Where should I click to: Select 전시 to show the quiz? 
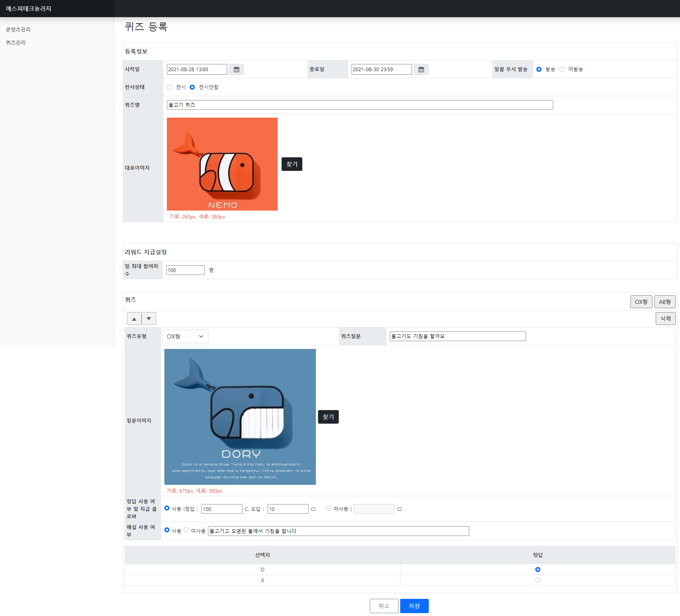point(169,87)
